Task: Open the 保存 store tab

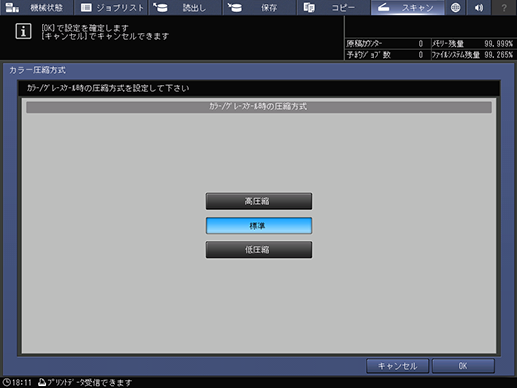Action: (259, 7)
